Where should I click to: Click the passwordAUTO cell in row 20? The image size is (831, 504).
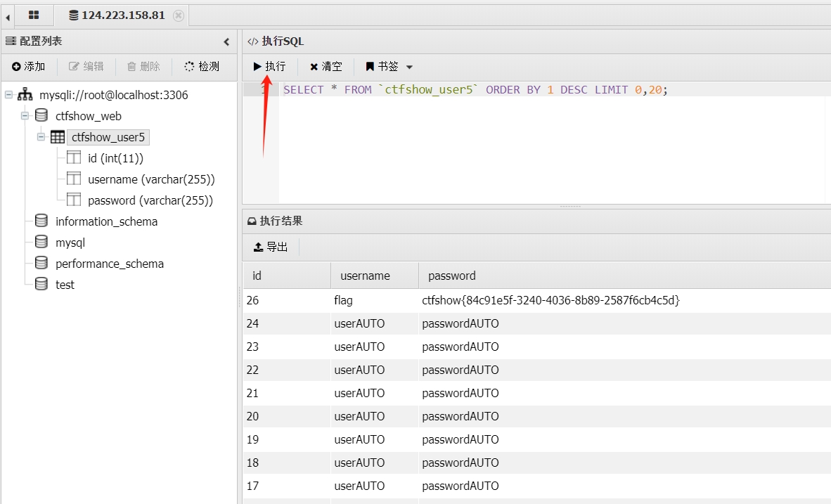[x=460, y=417]
